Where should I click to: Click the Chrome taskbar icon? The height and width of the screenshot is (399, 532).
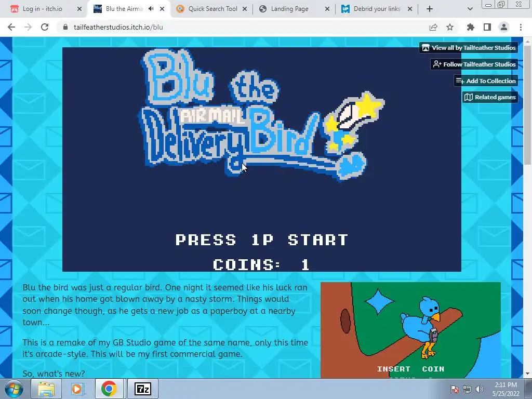click(109, 389)
